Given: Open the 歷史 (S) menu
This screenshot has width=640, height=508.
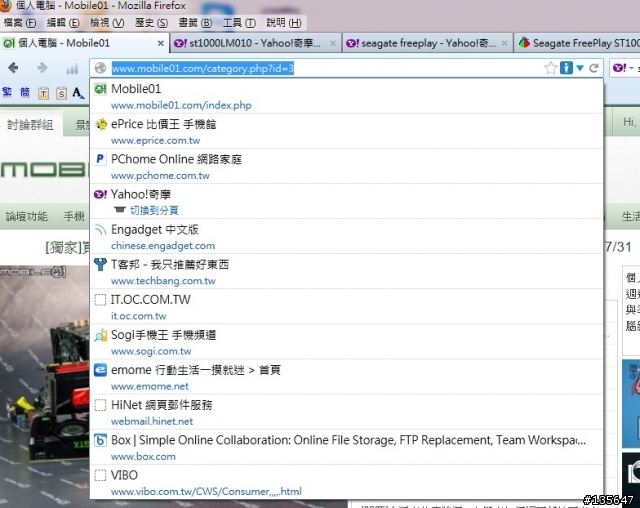Looking at the screenshot, I should [x=151, y=23].
